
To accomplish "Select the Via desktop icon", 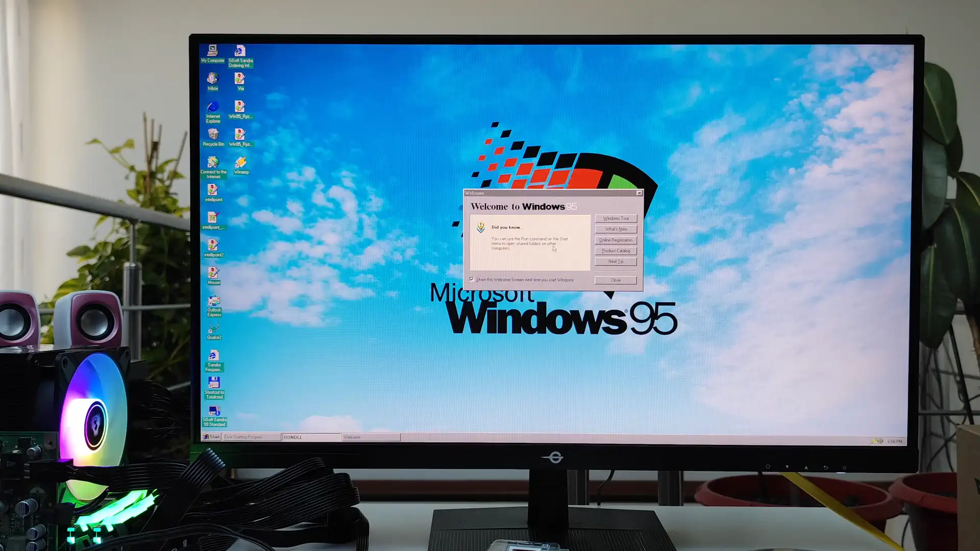I will pos(240,82).
